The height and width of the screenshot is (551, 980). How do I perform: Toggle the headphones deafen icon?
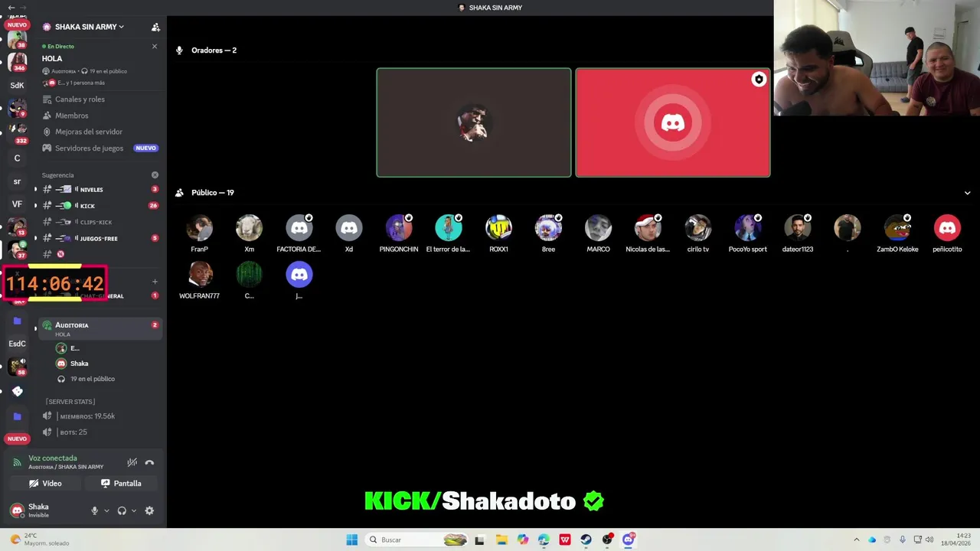pyautogui.click(x=122, y=510)
